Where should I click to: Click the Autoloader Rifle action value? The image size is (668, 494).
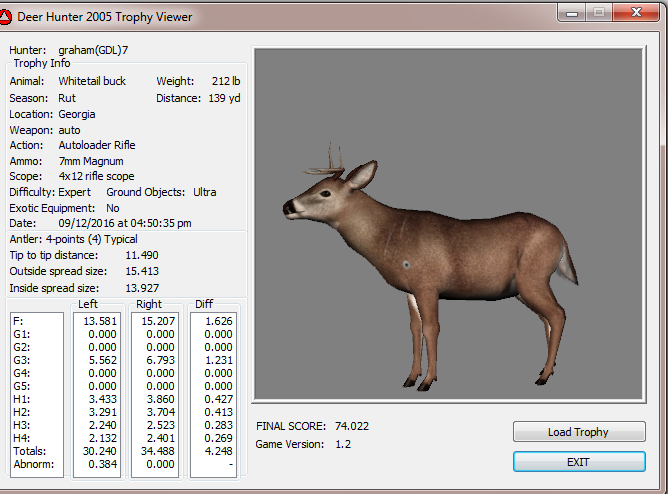point(97,145)
